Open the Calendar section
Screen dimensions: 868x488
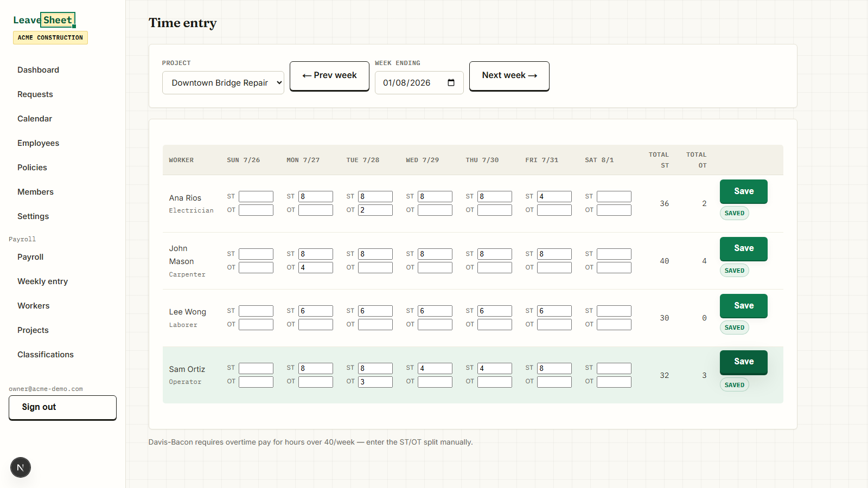tap(35, 119)
